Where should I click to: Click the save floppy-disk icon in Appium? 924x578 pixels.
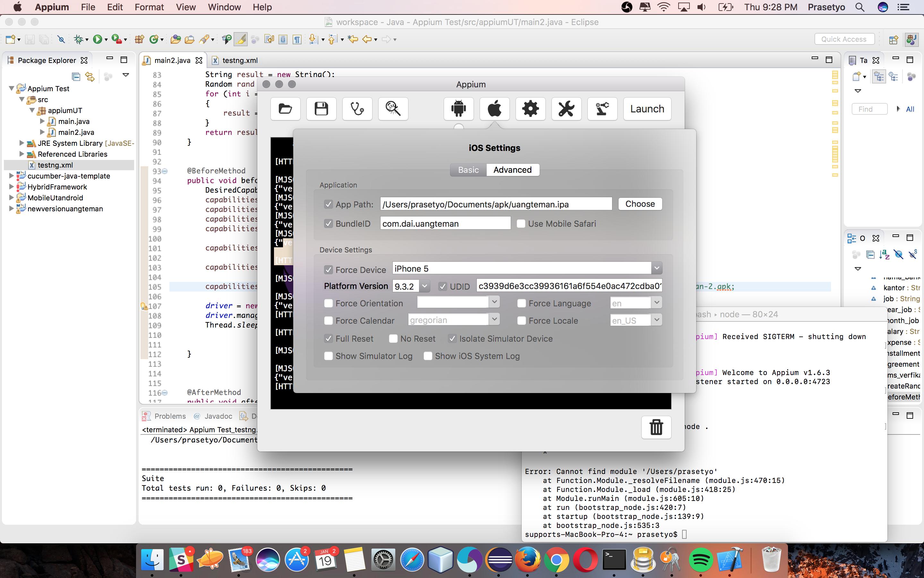coord(321,109)
